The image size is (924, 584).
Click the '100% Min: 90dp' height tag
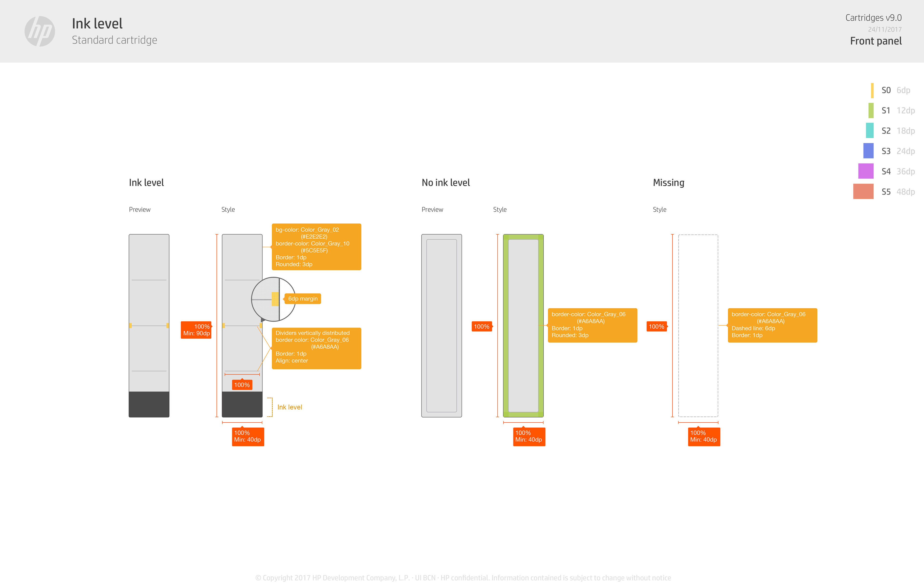click(196, 330)
